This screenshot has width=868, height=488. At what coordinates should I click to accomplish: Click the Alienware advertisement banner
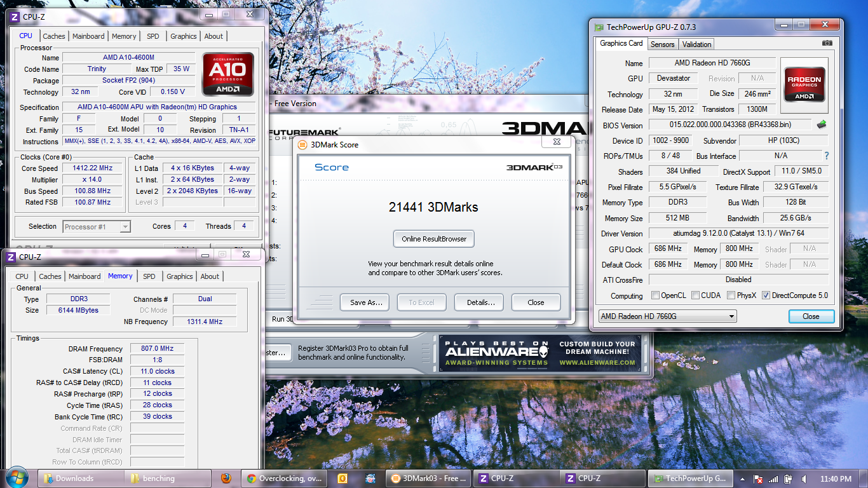point(540,353)
